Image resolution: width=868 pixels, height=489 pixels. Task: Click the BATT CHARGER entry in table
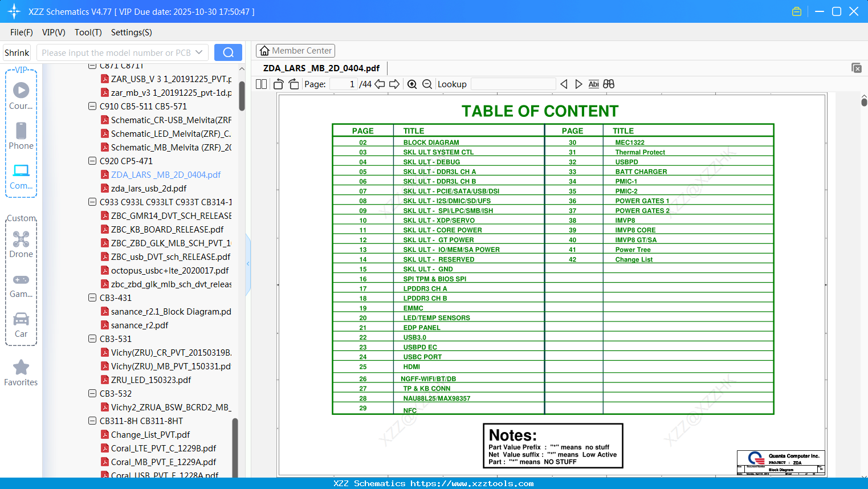point(641,172)
